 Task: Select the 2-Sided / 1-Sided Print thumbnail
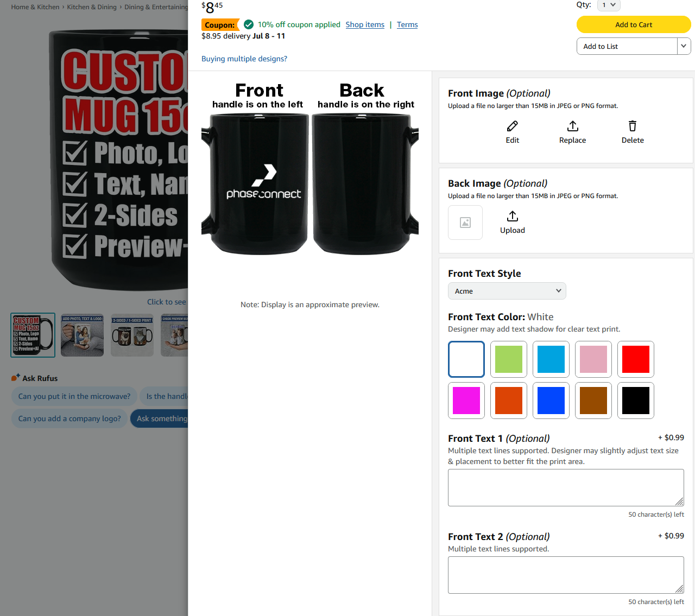132,335
